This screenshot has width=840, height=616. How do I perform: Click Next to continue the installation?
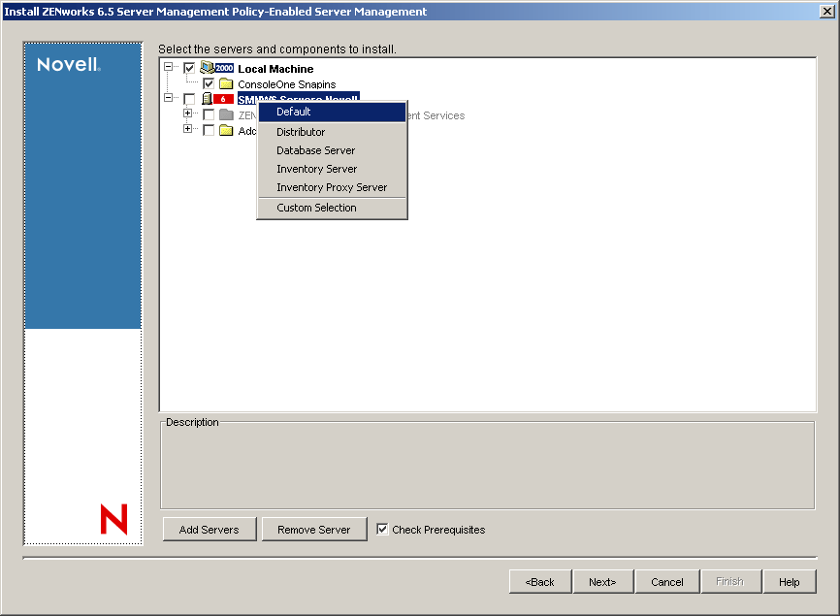602,581
